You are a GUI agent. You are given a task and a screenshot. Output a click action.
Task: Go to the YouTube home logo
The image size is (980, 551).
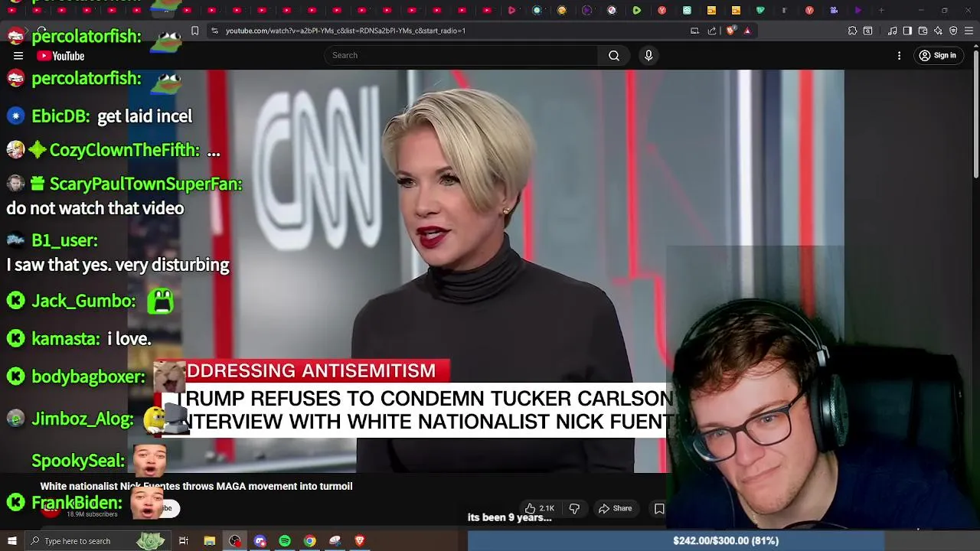(x=60, y=56)
